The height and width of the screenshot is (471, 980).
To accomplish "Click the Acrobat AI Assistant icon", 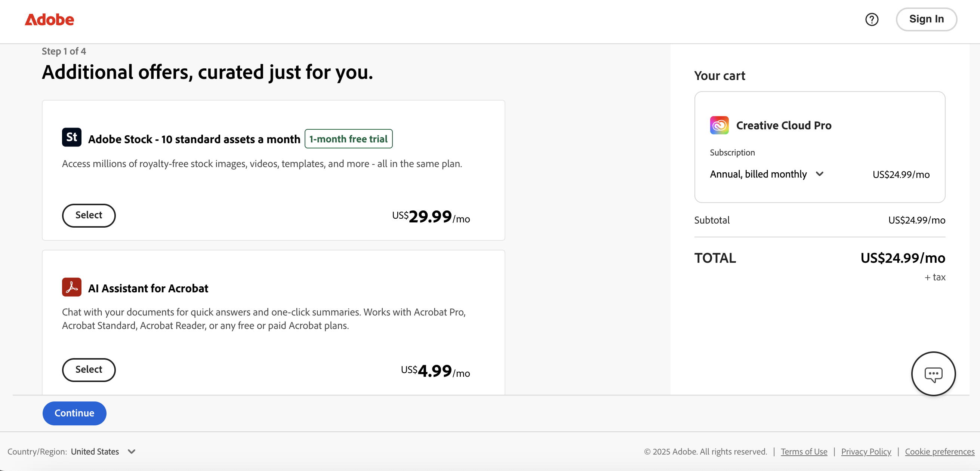I will tap(71, 287).
